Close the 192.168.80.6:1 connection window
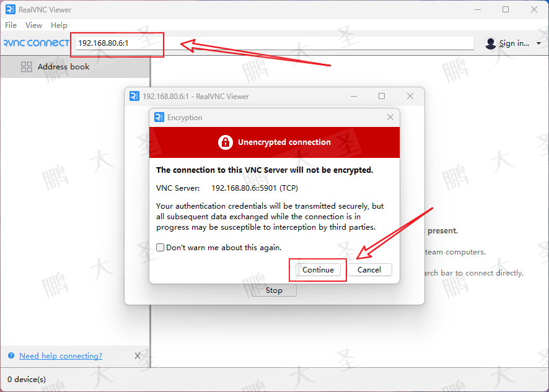This screenshot has width=549, height=392. [x=410, y=96]
